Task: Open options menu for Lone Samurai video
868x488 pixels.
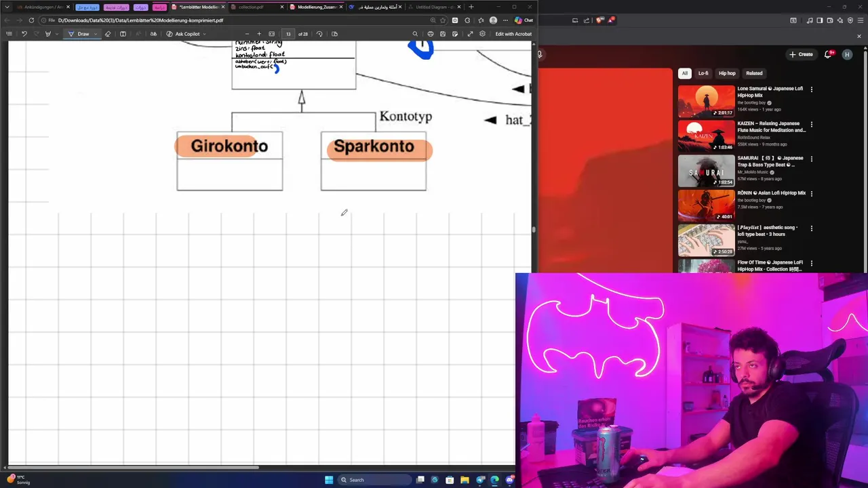Action: 811,89
